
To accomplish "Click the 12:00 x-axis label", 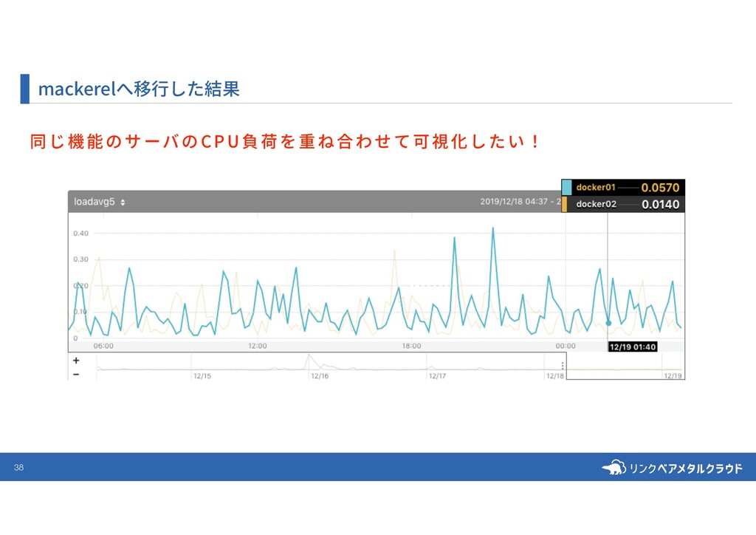I will coord(258,346).
